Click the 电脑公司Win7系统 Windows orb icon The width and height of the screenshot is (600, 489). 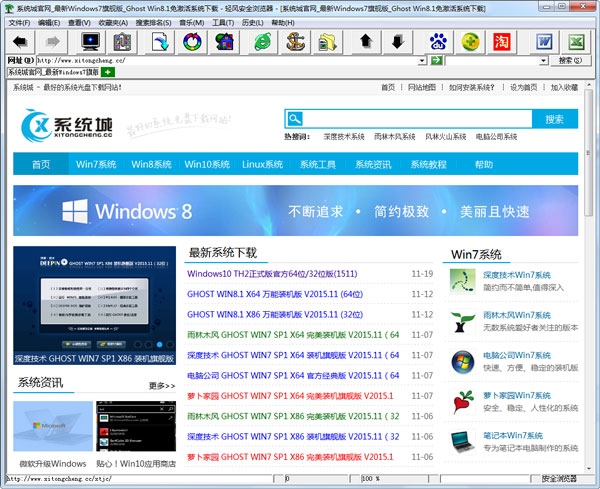(x=463, y=362)
